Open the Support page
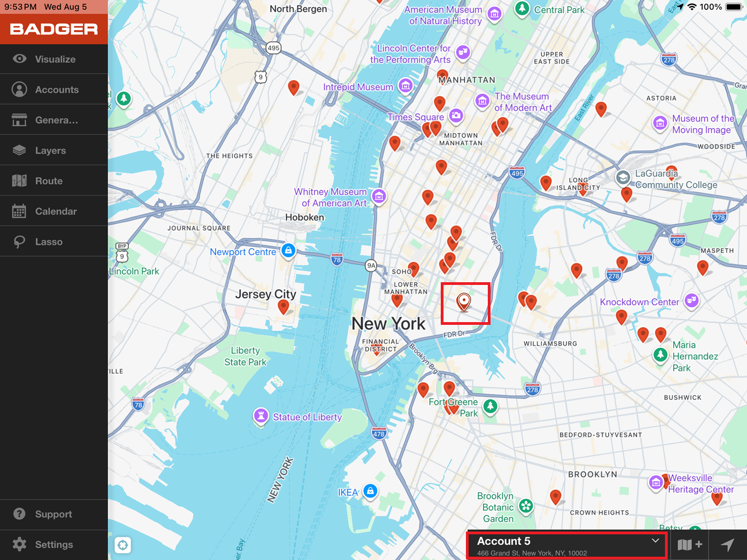Viewport: 747px width, 560px height. click(54, 514)
